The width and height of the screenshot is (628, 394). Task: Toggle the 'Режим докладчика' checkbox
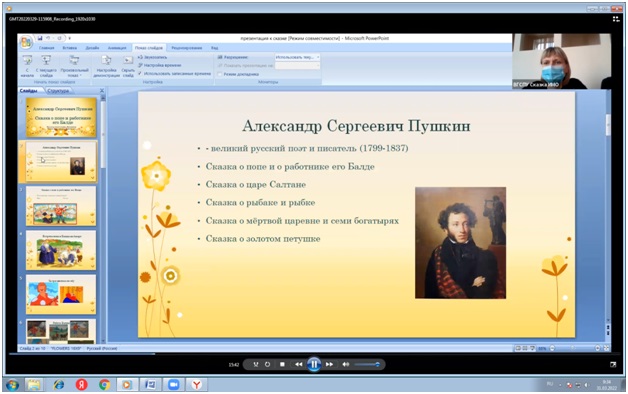pyautogui.click(x=220, y=74)
